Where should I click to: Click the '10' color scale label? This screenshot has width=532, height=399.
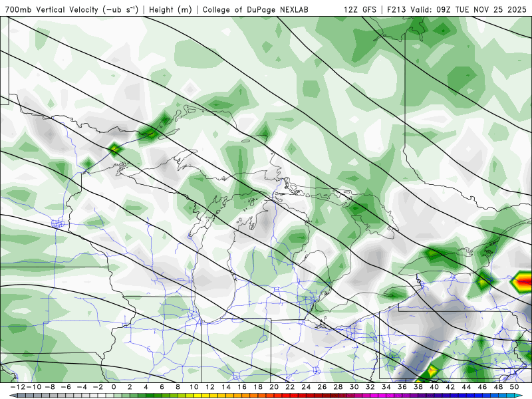194,387
